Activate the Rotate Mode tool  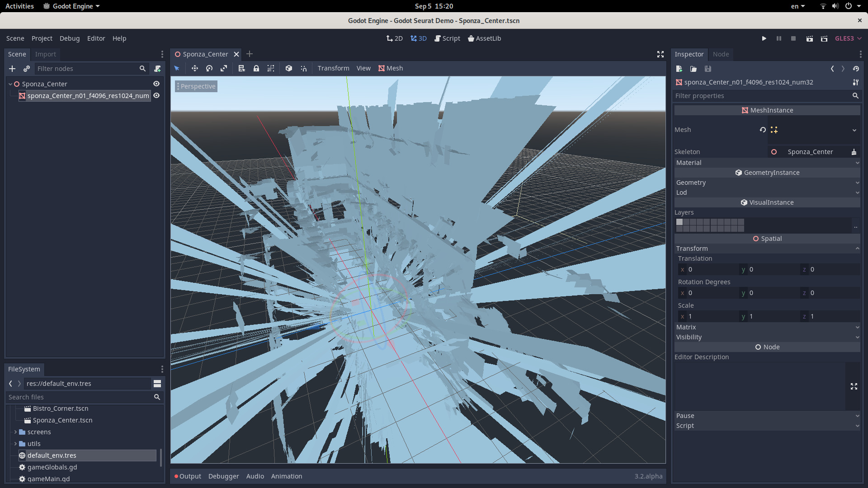[209, 68]
